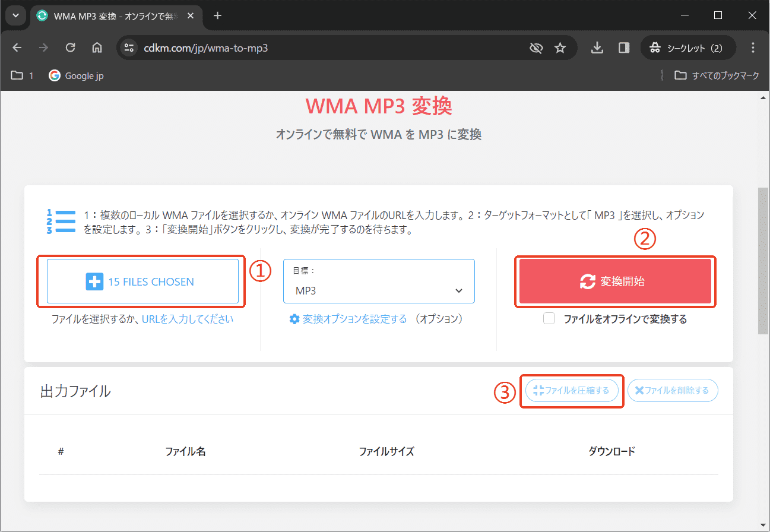Click the URLを入力してください link

pos(188,319)
